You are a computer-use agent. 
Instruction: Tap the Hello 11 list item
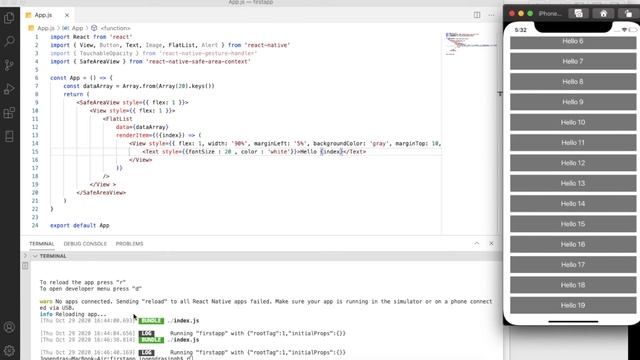(573, 143)
